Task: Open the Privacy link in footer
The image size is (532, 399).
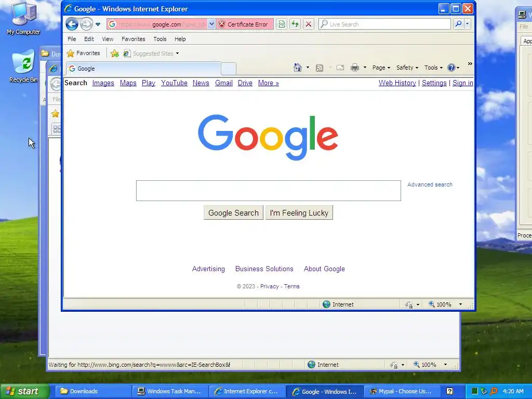Action: point(270,286)
